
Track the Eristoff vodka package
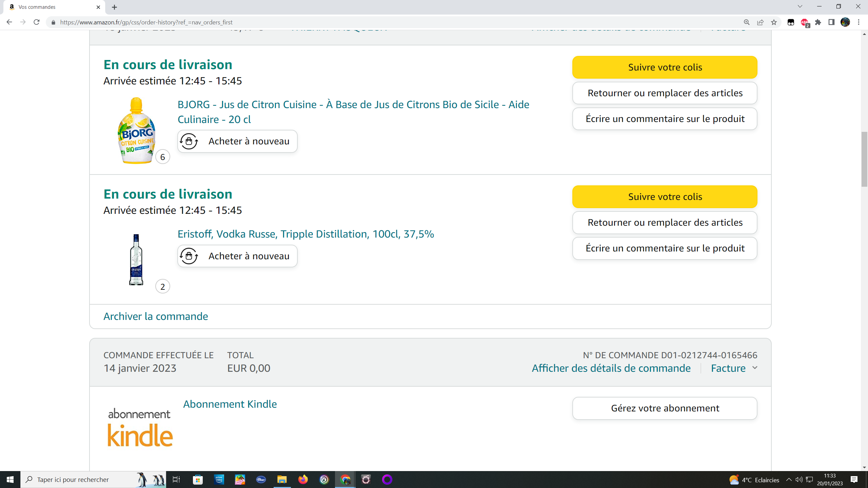click(665, 197)
